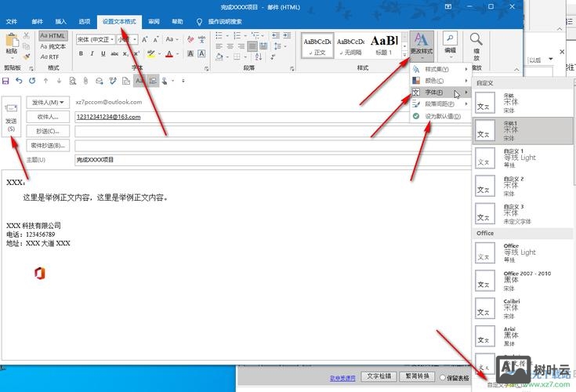576x392 pixels.
Task: Click the numbered list icon
Action: (x=237, y=35)
